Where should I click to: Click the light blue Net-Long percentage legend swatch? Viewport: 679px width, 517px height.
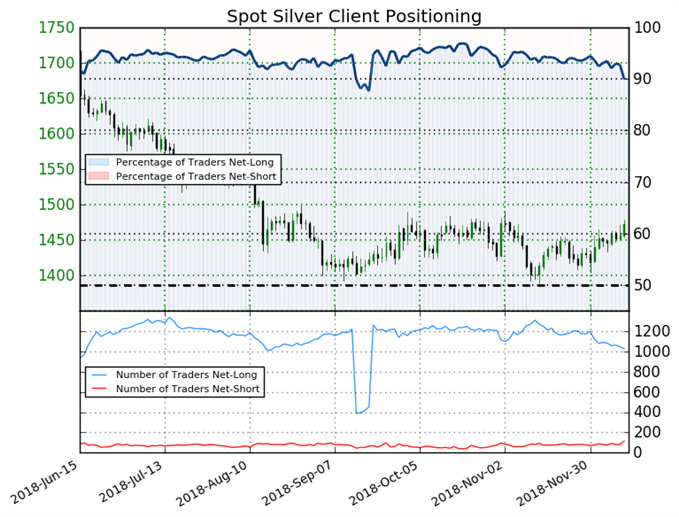click(x=98, y=162)
